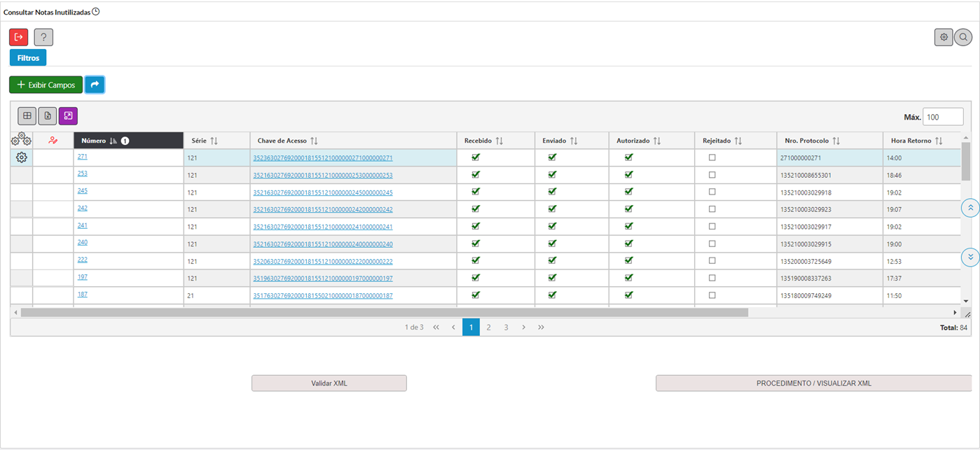Select protocol number 135180009749249
This screenshot has height=450, width=980.
[x=806, y=295]
